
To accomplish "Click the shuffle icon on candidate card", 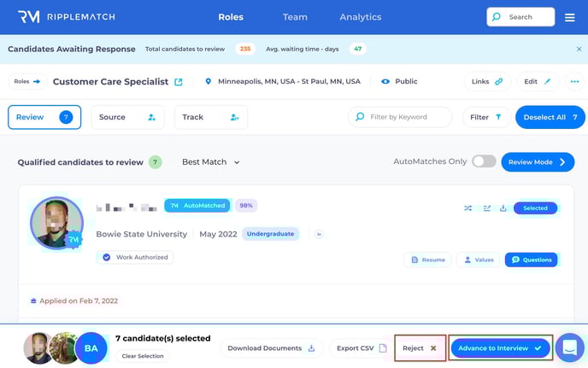I will click(x=467, y=207).
